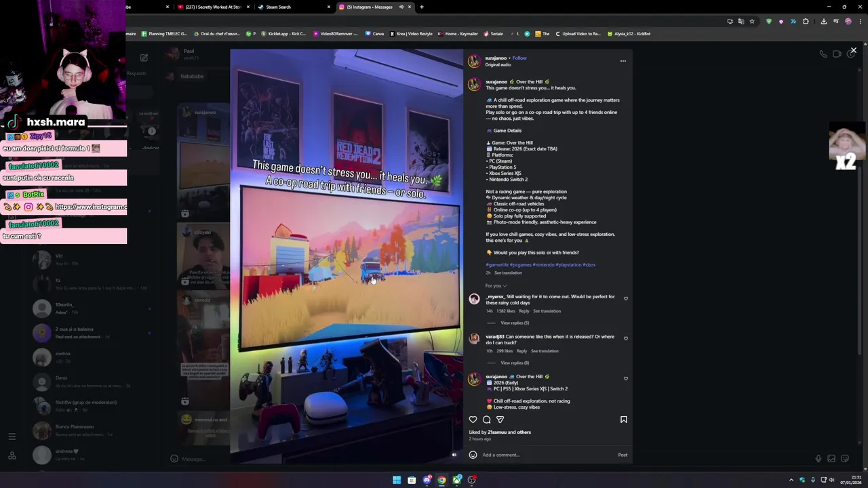Open others in Liked by line
This screenshot has height=488, width=868.
(524, 432)
